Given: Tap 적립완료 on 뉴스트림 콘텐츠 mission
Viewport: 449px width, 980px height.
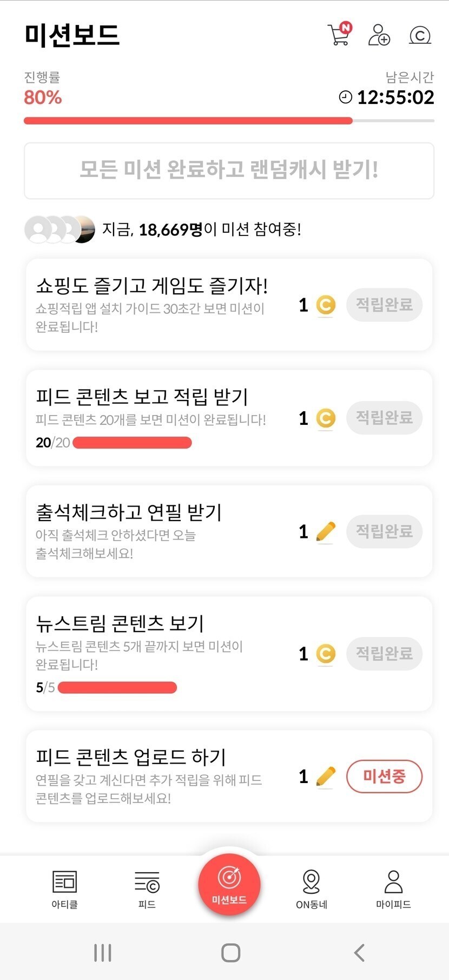Looking at the screenshot, I should click(384, 654).
